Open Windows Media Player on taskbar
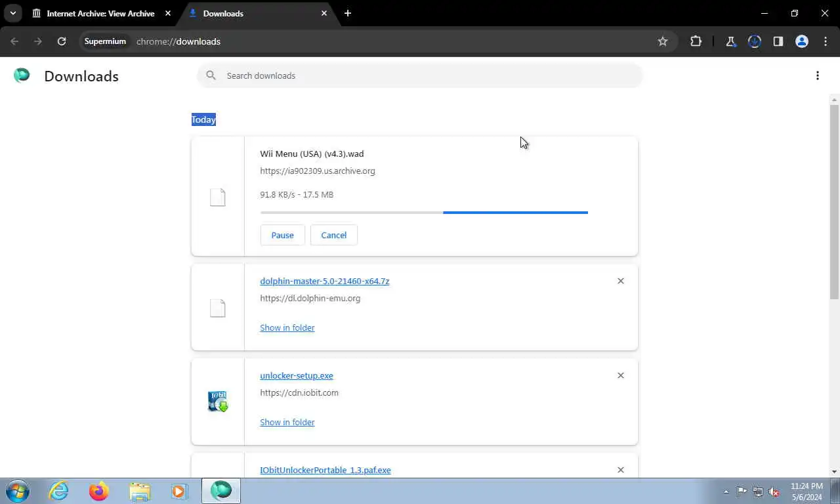The image size is (840, 504). pyautogui.click(x=179, y=491)
